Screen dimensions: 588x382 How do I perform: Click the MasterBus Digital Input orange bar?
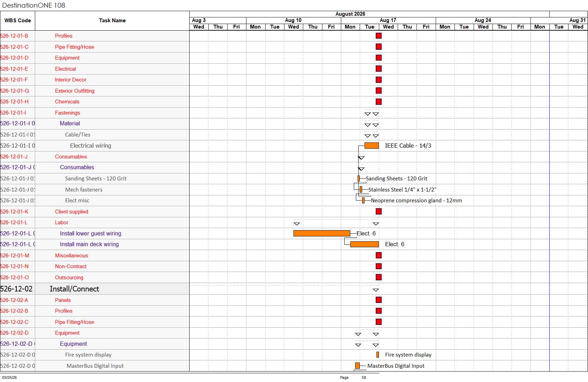pyautogui.click(x=357, y=366)
